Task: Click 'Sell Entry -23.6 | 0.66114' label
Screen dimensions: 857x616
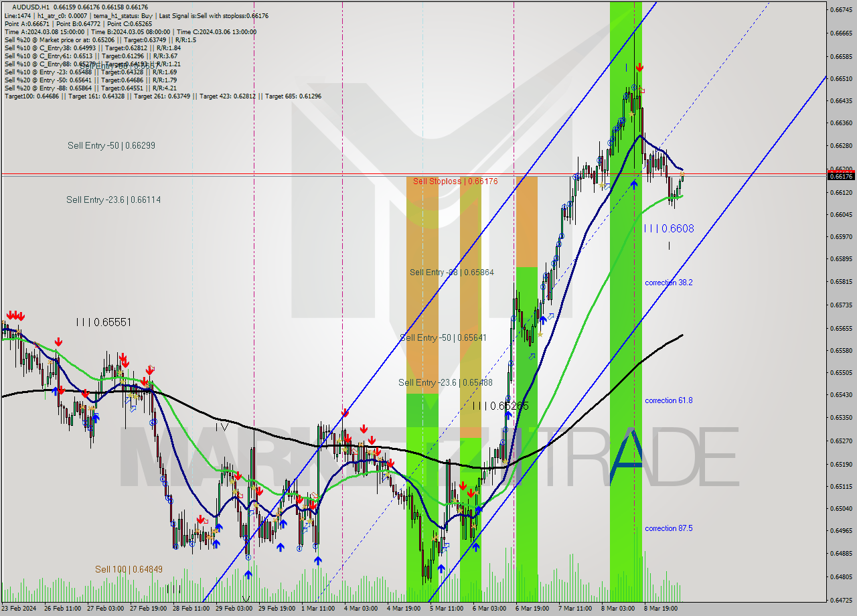Action: click(x=113, y=200)
